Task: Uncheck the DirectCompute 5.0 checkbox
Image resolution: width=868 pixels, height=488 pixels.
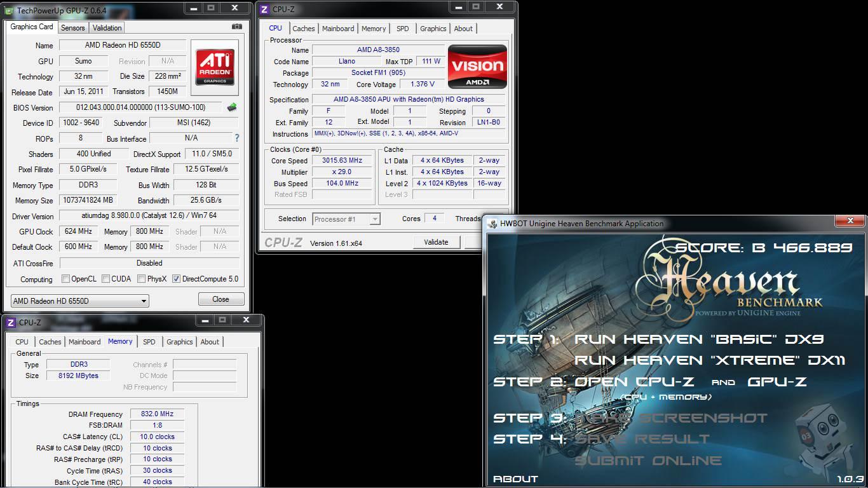Action: tap(176, 279)
